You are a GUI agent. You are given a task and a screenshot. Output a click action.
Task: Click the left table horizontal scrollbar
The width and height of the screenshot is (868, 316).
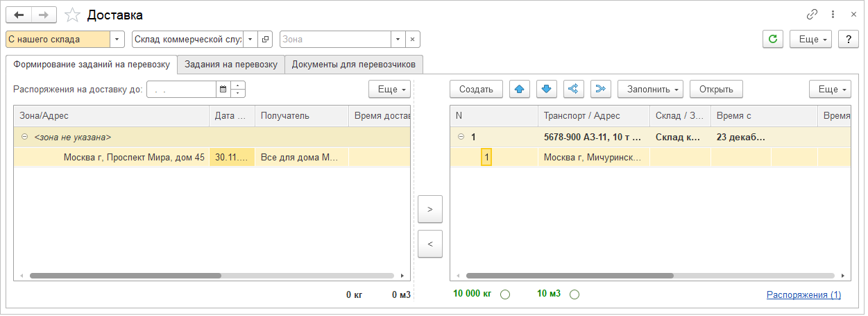coord(125,276)
